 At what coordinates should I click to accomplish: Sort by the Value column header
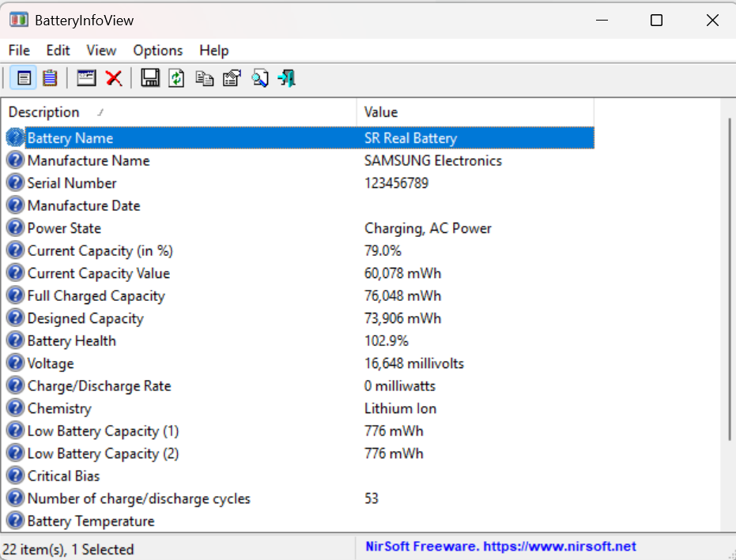(475, 112)
